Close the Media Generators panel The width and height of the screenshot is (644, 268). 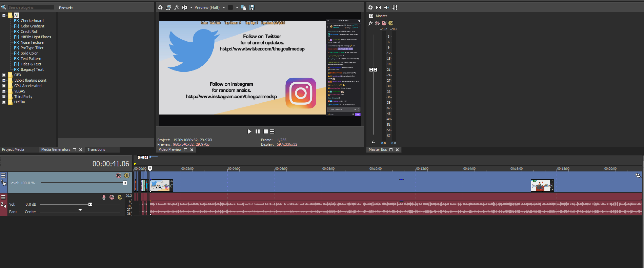81,150
